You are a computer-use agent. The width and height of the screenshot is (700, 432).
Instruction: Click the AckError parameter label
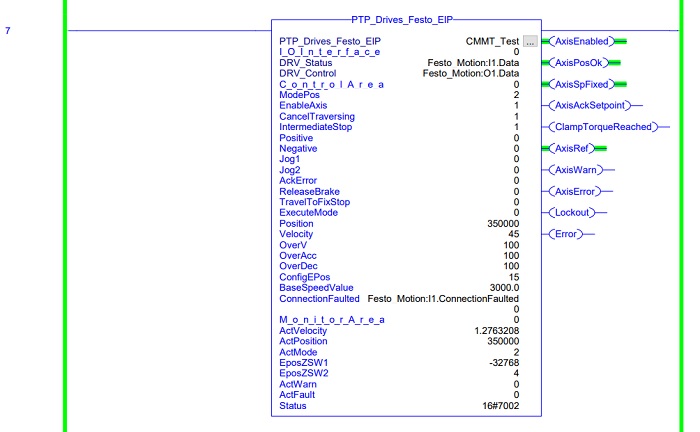coord(298,181)
